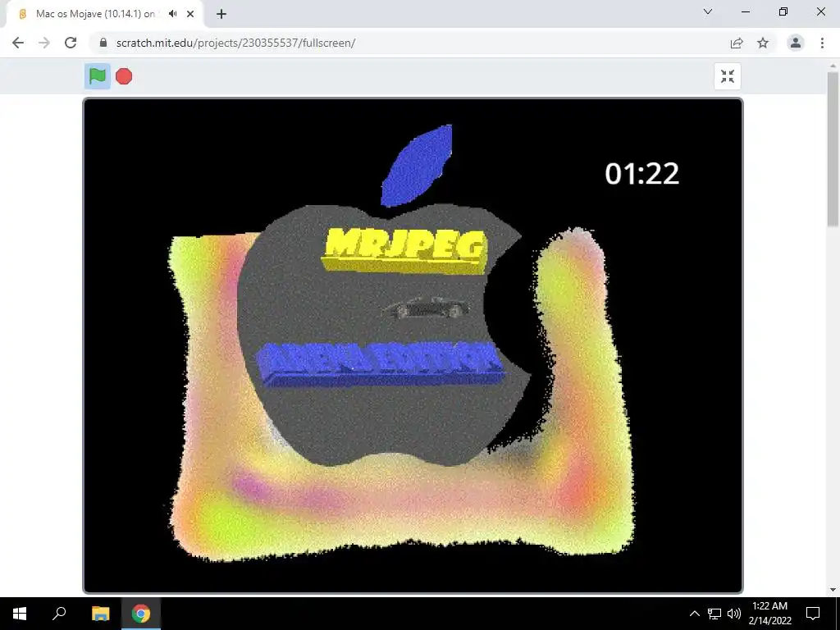Screen dimensions: 840x630
Task: Click the green flag to start project
Action: pos(98,76)
